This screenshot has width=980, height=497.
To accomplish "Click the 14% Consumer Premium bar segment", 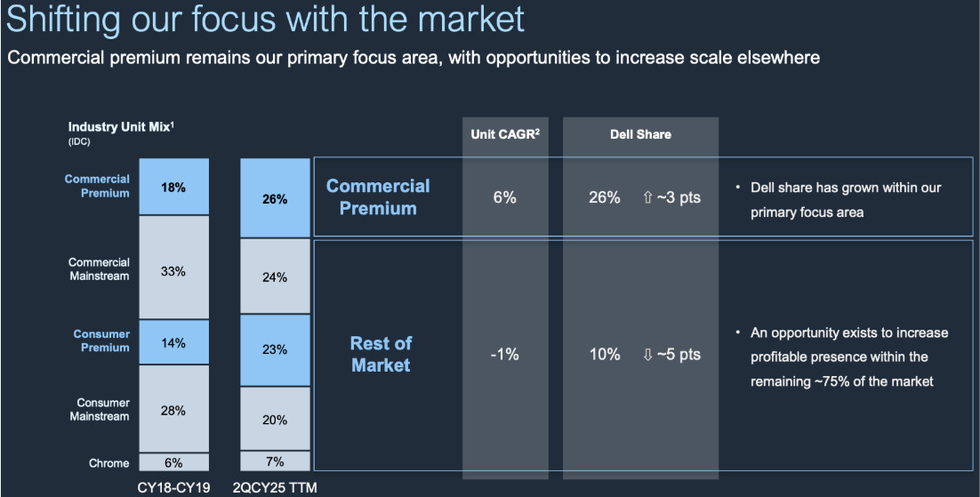I will [x=173, y=342].
